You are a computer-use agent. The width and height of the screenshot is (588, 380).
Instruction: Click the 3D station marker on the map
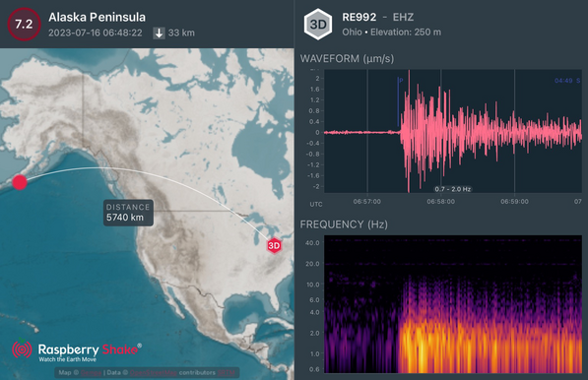point(274,245)
